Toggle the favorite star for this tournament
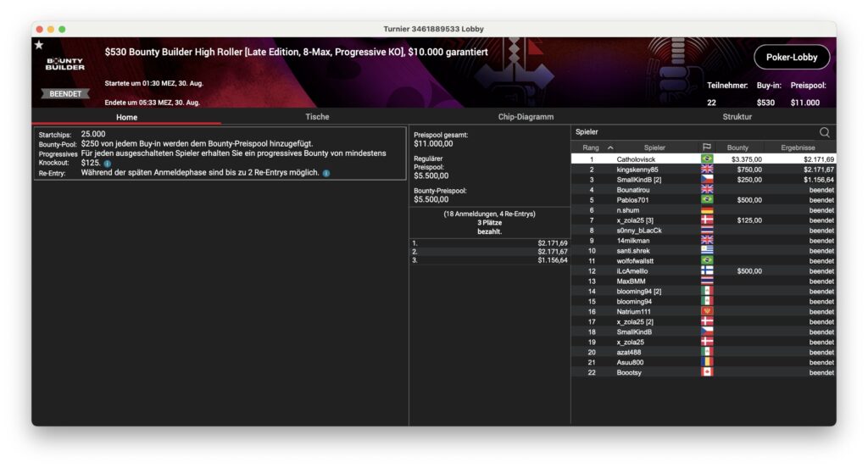 [x=39, y=45]
